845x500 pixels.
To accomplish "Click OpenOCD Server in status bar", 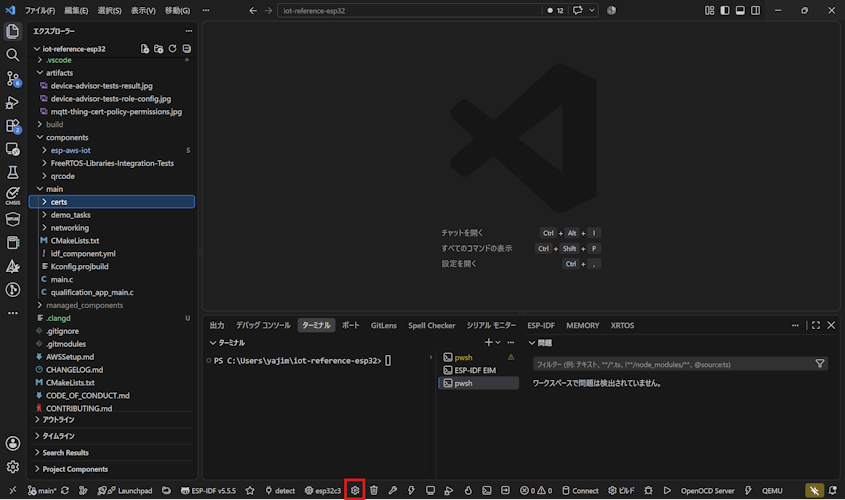I will (707, 490).
